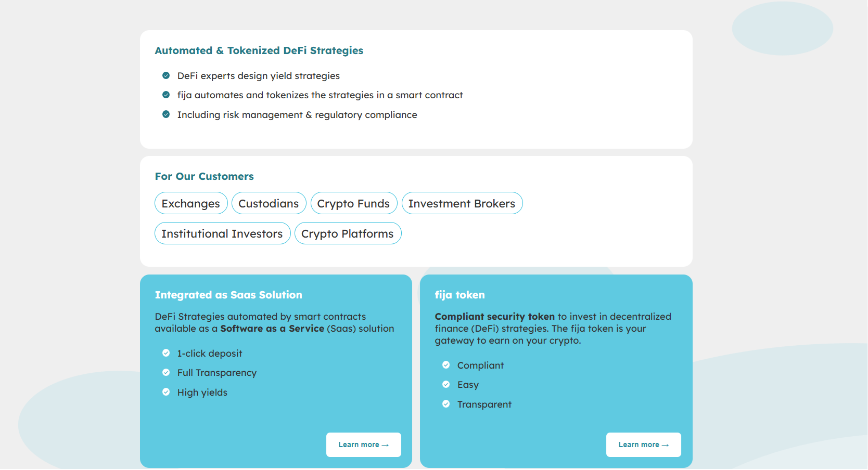Select the Exchanges customer tag

coord(191,203)
